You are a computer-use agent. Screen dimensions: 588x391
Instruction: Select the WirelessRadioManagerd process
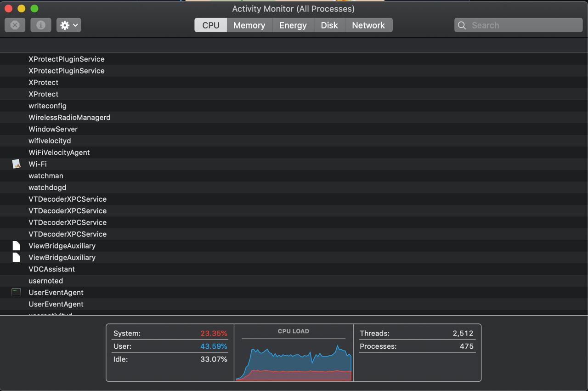point(294,118)
